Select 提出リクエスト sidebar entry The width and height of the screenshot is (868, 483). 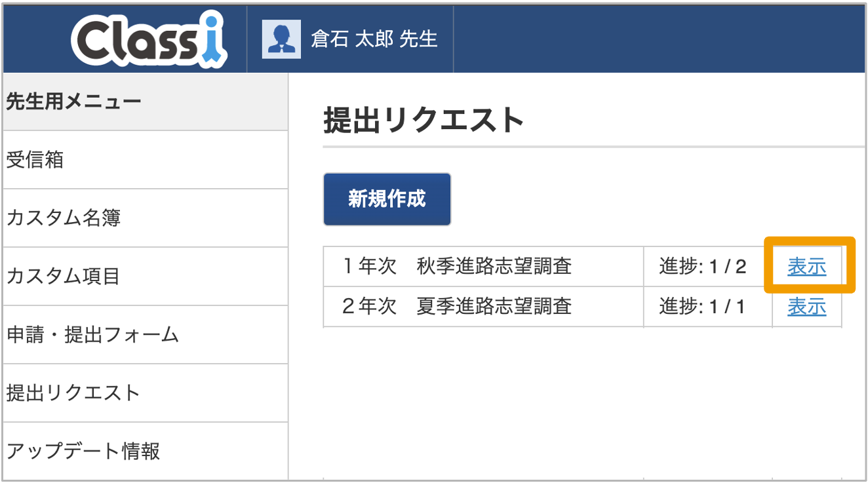[x=73, y=393]
